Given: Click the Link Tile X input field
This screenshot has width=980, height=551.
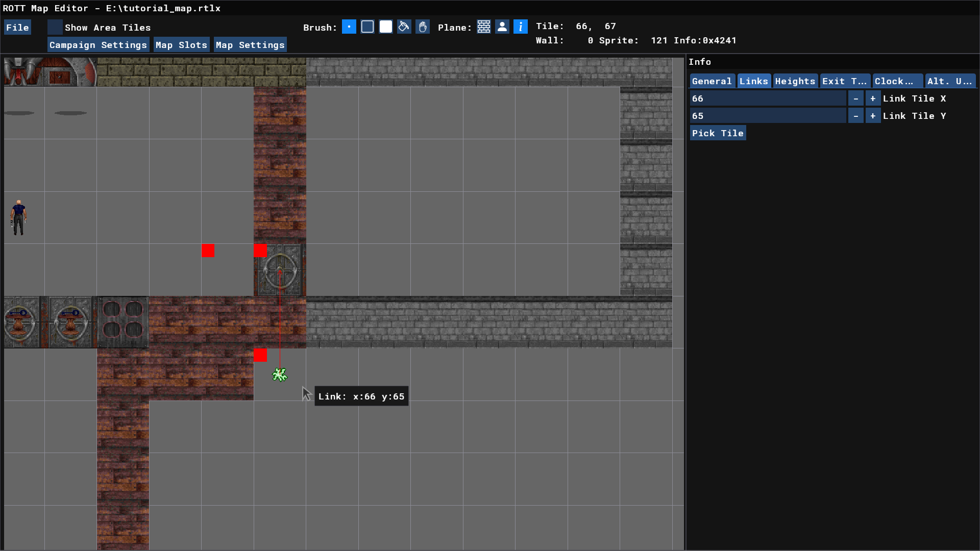Looking at the screenshot, I should pyautogui.click(x=768, y=98).
